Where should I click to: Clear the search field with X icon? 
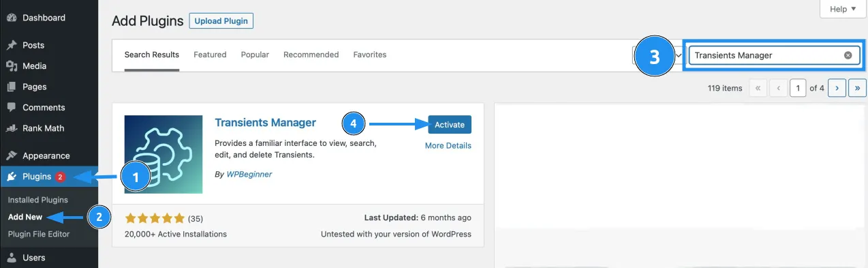848,55
